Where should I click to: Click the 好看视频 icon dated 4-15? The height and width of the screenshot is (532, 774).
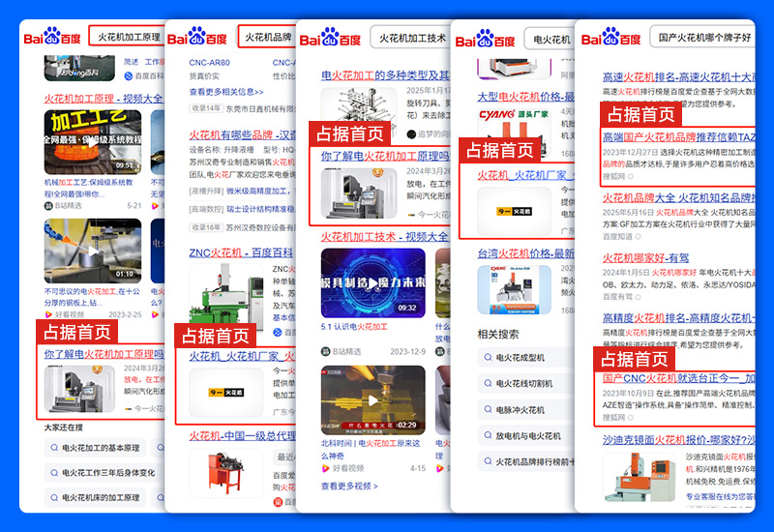click(325, 468)
